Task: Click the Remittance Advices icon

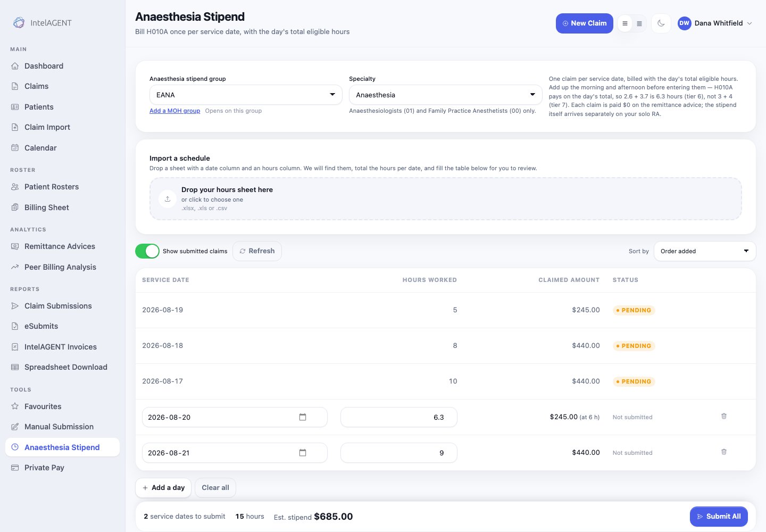Action: [x=15, y=246]
